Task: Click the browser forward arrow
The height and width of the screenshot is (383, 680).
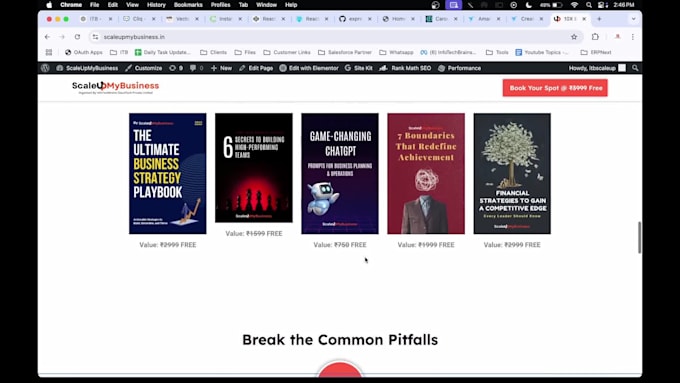Action: (62, 37)
